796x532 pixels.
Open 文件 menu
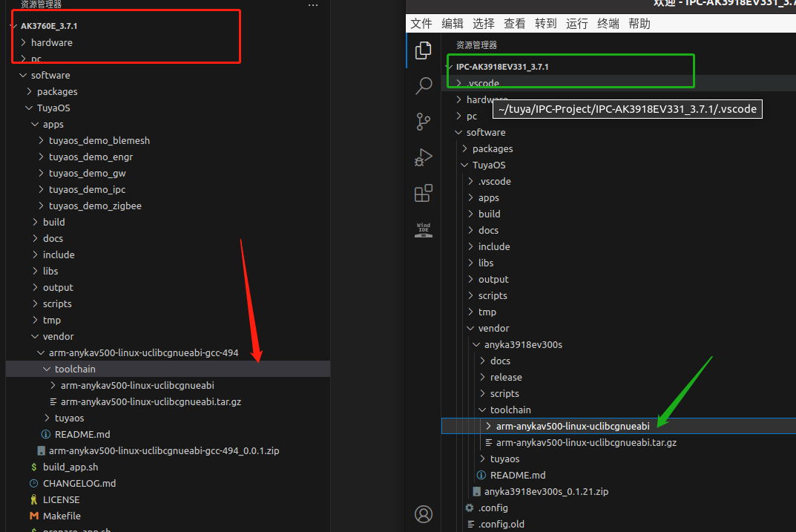coord(421,23)
